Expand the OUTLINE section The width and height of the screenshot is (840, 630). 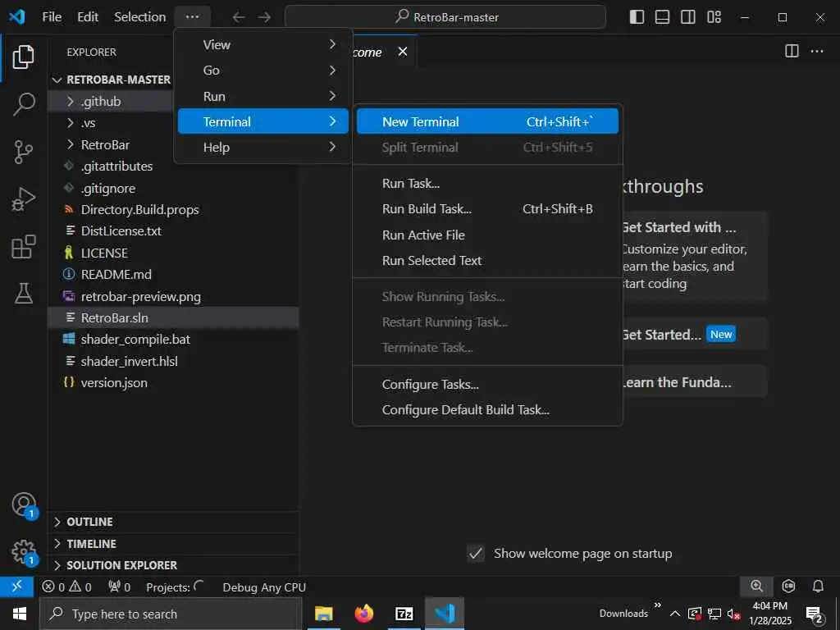174,521
